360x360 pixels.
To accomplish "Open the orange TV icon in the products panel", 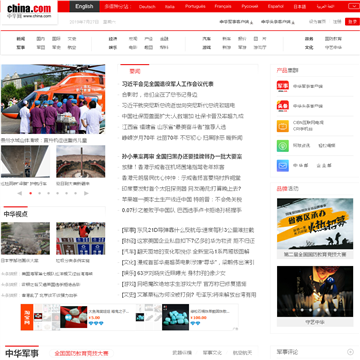I will [283, 126].
